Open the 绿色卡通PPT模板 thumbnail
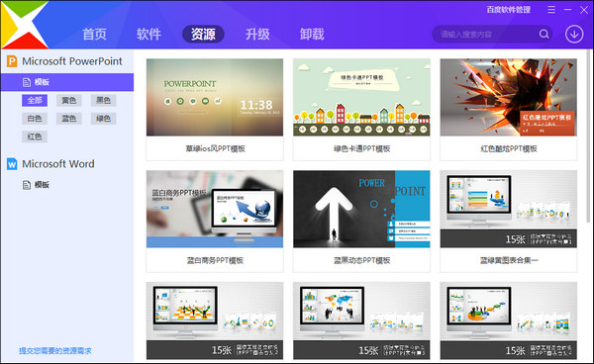The width and height of the screenshot is (594, 364). tap(361, 97)
